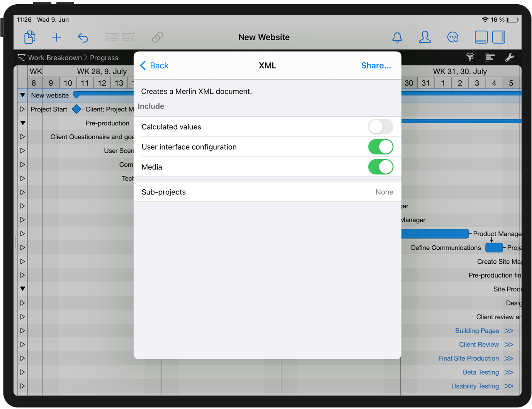Open the link dependencies tool

tap(157, 37)
